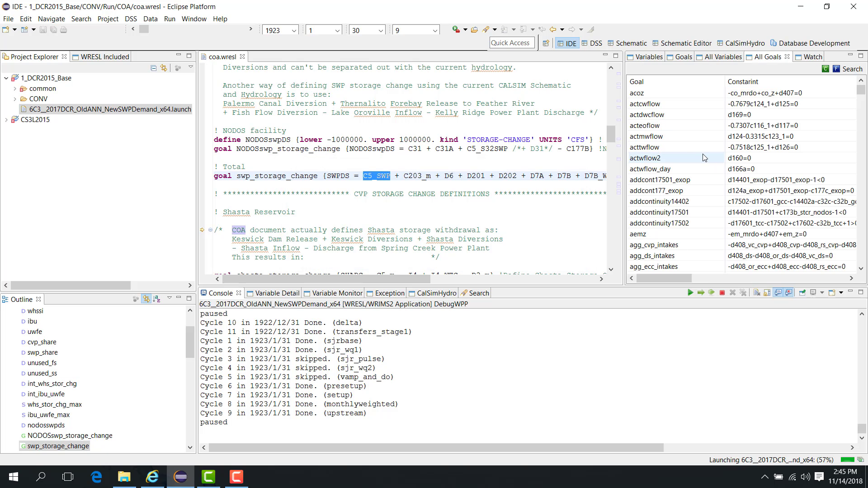868x488 pixels.
Task: Expand the CS3L2015 project
Action: 6,120
